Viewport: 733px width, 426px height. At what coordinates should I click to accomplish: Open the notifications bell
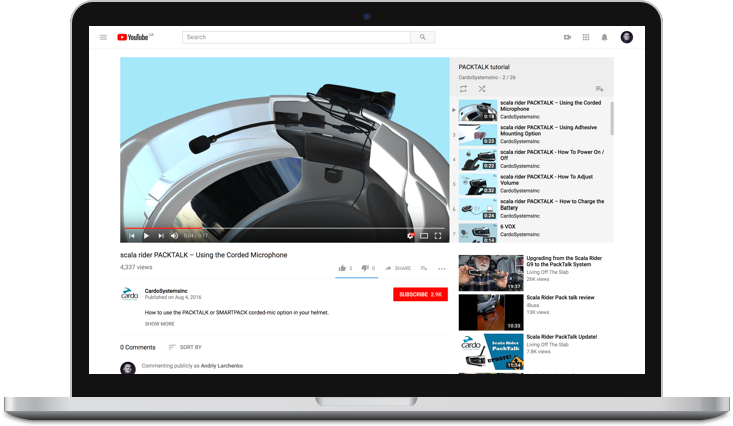[604, 37]
